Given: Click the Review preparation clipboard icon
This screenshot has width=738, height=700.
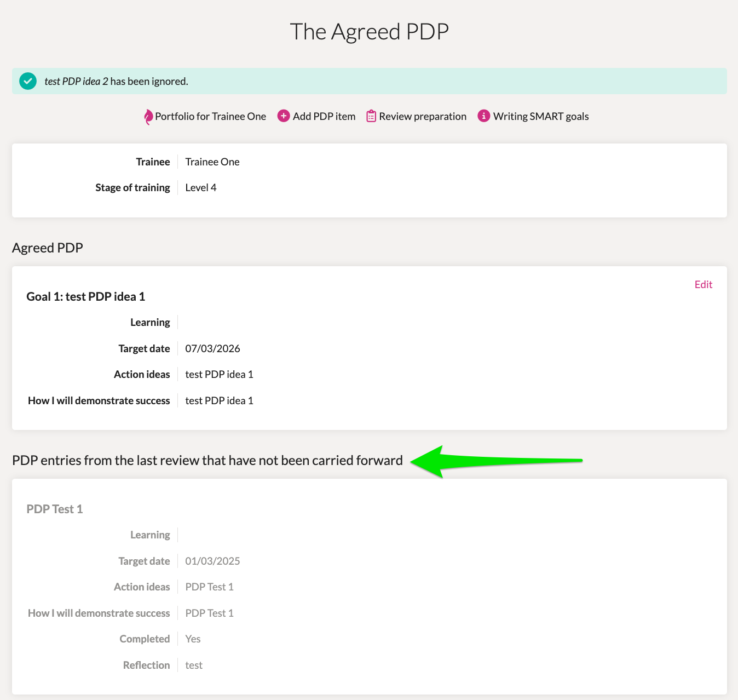Looking at the screenshot, I should (371, 116).
